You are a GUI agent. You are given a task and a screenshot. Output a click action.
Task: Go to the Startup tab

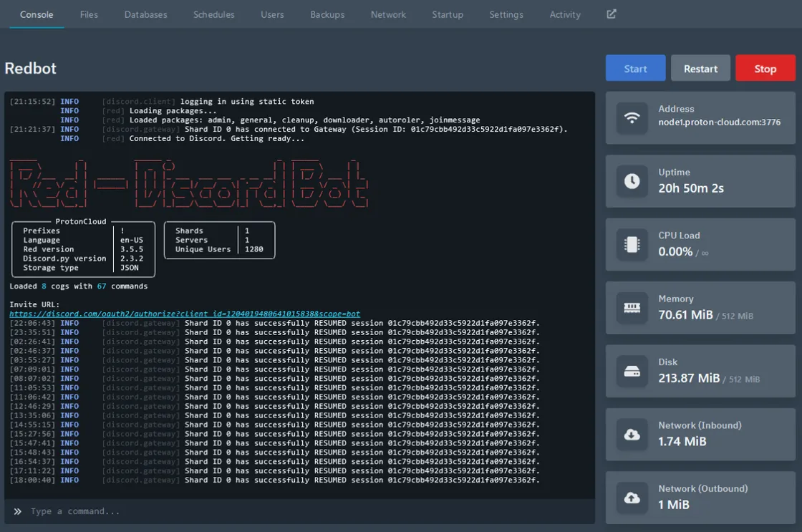pyautogui.click(x=448, y=15)
